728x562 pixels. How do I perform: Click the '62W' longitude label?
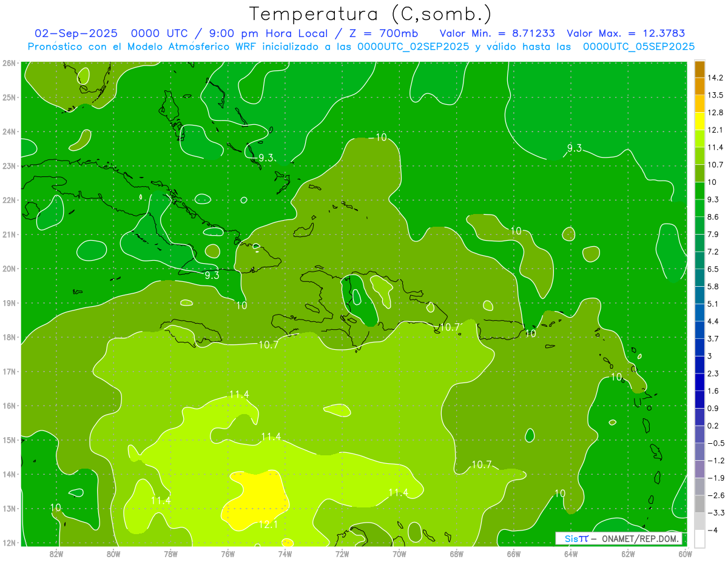[x=628, y=553]
